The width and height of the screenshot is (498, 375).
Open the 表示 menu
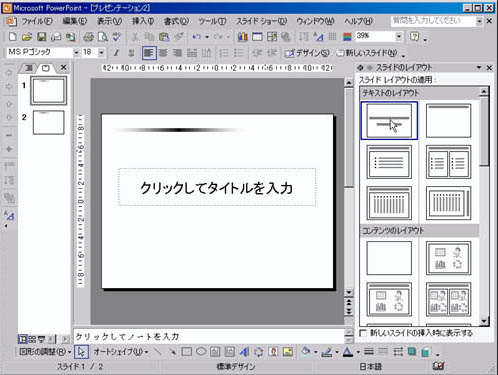pos(109,21)
